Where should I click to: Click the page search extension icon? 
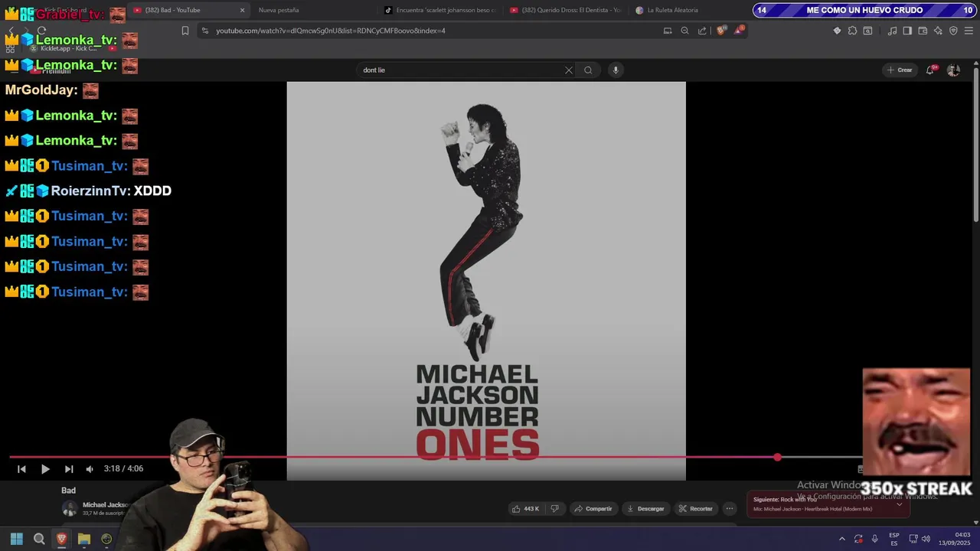867,31
